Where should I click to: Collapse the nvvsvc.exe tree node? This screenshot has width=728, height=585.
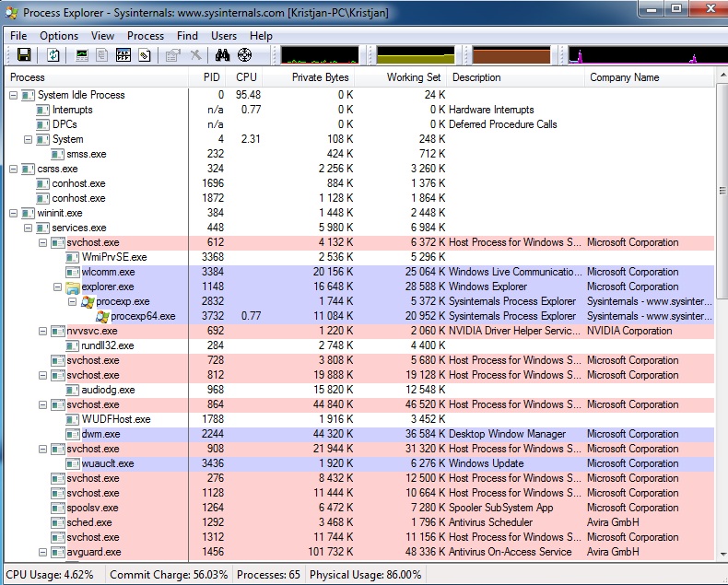[x=42, y=331]
